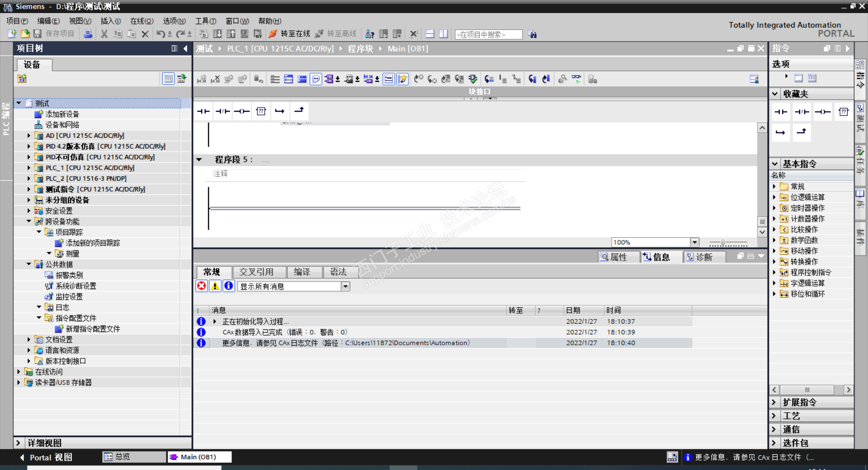Insert network icon in the block editor toolbar
This screenshot has height=470, width=868.
(x=202, y=79)
